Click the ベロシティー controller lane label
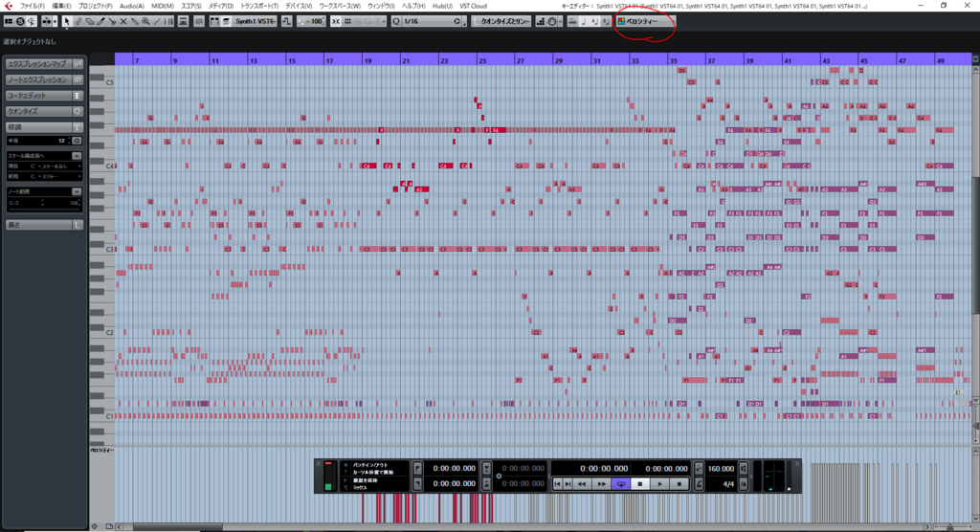Viewport: 980px width, 532px height. (x=101, y=450)
